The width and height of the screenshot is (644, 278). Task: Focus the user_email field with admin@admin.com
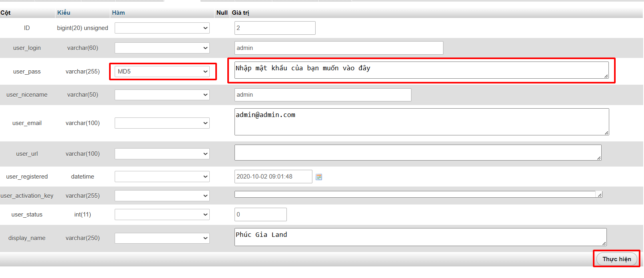click(421, 122)
